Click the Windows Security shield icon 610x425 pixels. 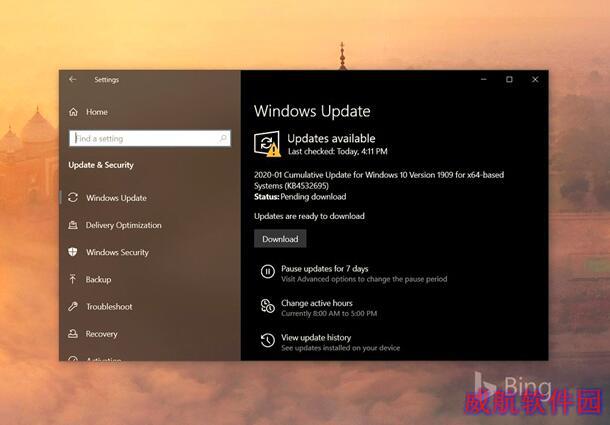click(73, 252)
